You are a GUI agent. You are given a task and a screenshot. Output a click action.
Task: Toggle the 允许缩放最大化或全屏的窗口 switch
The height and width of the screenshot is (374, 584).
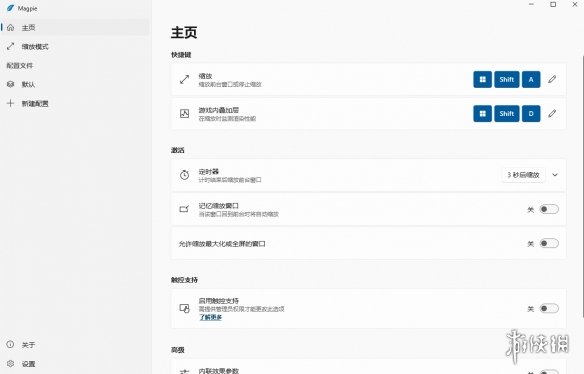[549, 243]
